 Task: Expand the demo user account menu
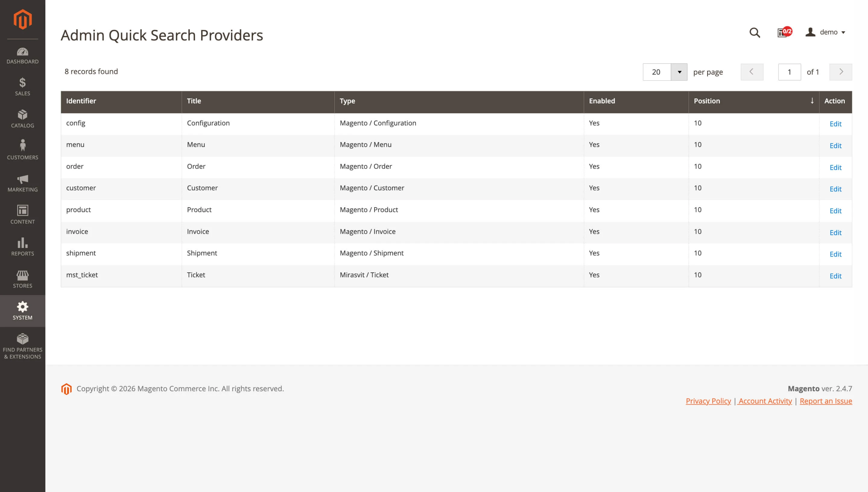tap(825, 32)
